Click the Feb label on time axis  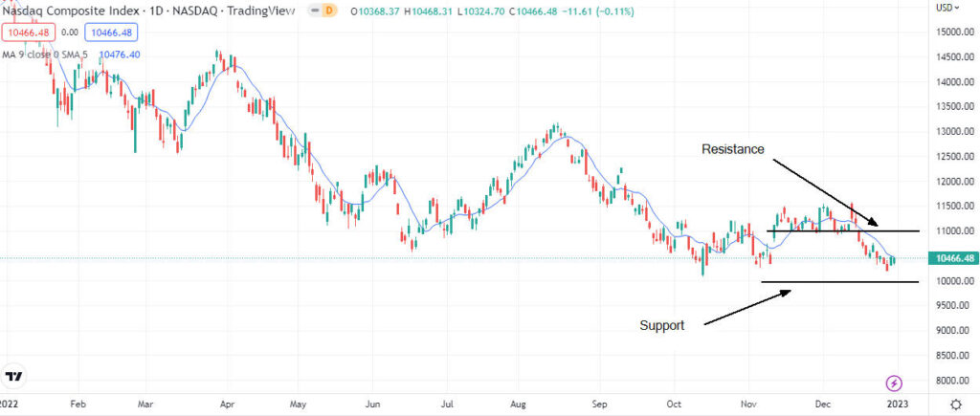coord(77,404)
